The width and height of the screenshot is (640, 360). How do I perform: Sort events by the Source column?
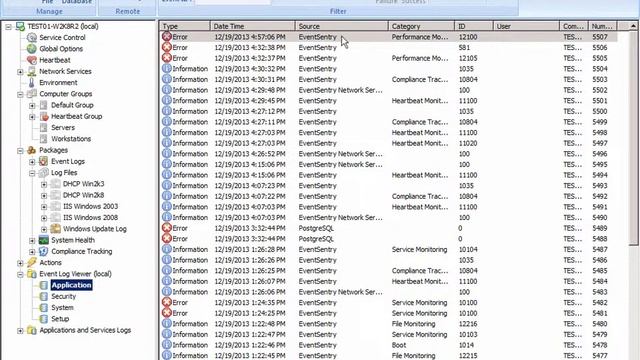point(342,26)
